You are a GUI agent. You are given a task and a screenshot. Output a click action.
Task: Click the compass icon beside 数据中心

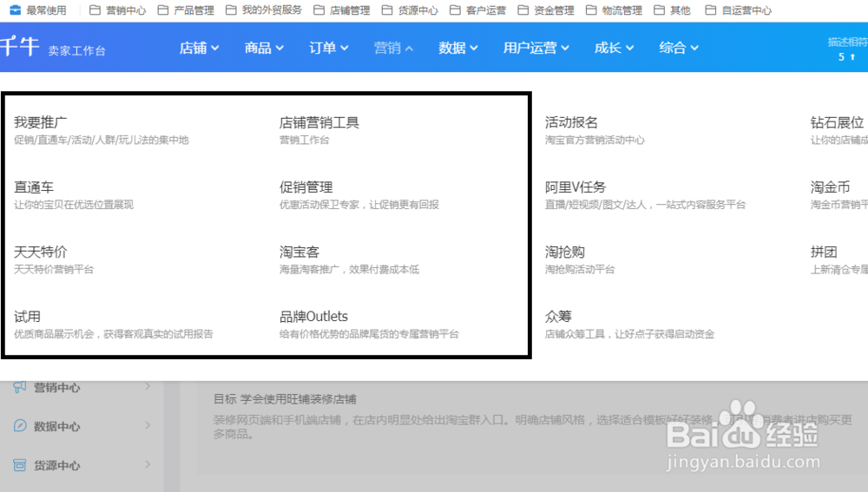tap(19, 425)
